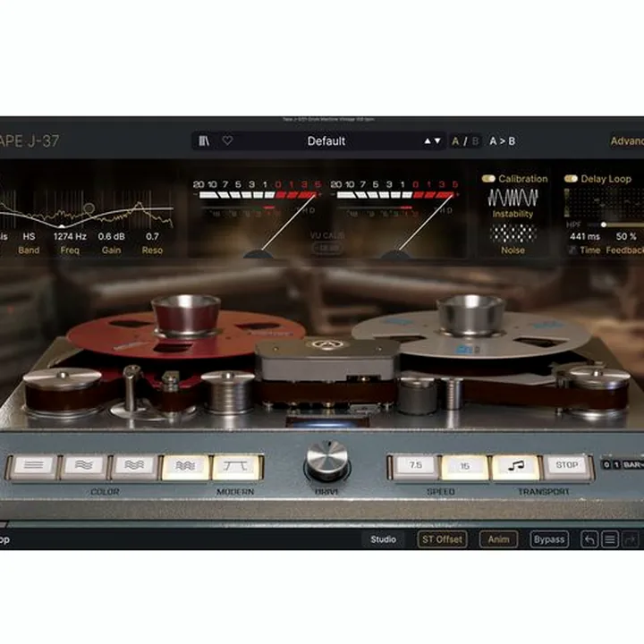
Task: Switch to state A
Action: [455, 141]
